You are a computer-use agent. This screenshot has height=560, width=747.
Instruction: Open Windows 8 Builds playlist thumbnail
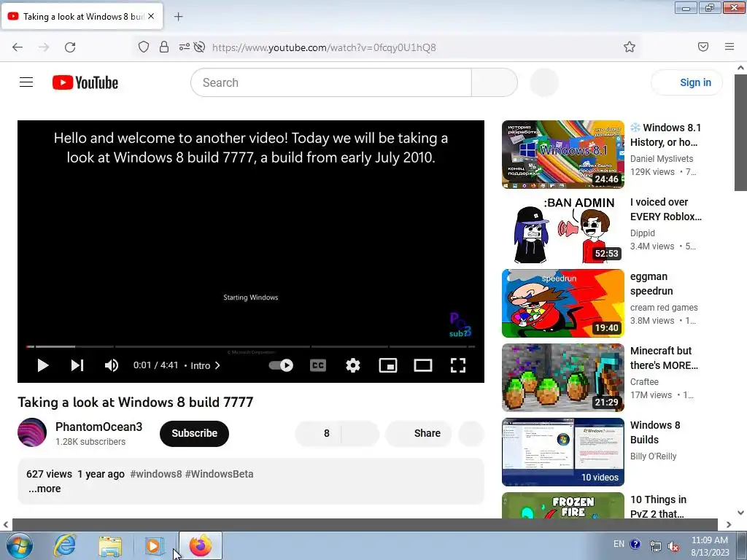point(562,451)
